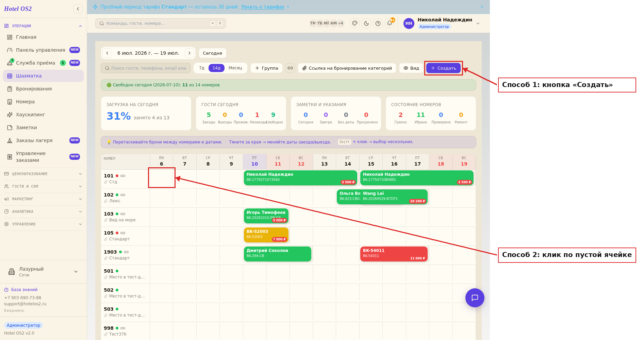Collapse the sidebar with the arrow button
This screenshot has height=340, width=644.
click(78, 9)
